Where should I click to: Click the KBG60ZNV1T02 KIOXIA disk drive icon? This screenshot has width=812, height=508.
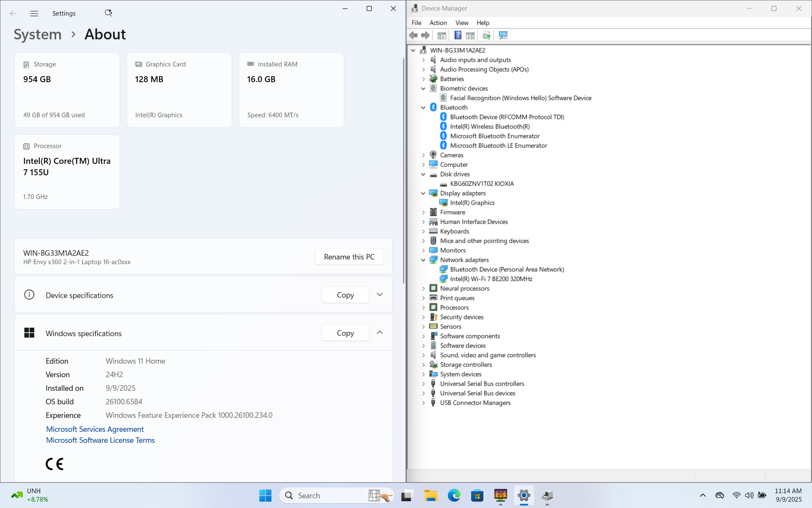(443, 184)
